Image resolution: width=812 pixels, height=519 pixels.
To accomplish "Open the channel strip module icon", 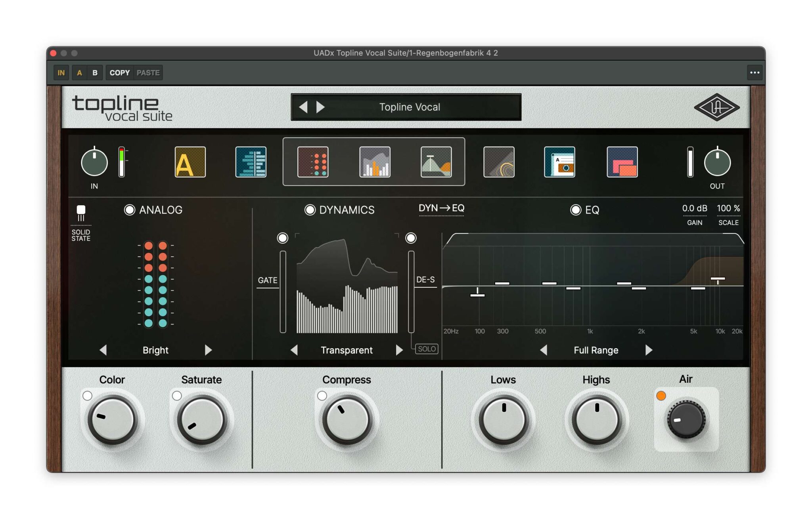I will pyautogui.click(x=252, y=162).
